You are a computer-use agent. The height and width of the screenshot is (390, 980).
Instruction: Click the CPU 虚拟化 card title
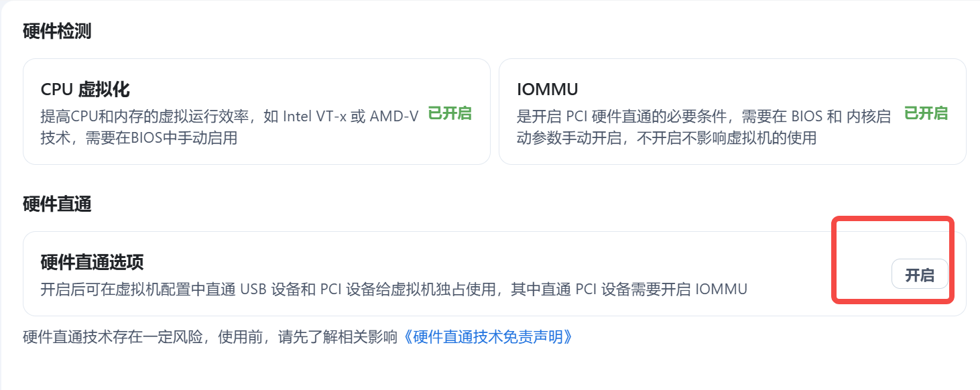tap(85, 89)
